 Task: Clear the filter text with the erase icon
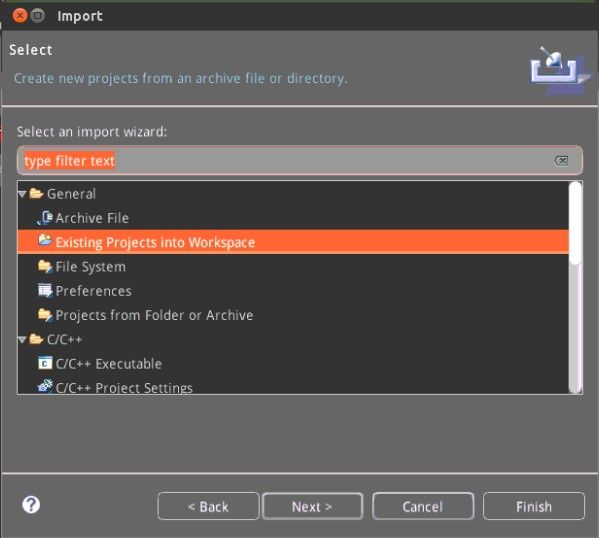click(x=561, y=160)
